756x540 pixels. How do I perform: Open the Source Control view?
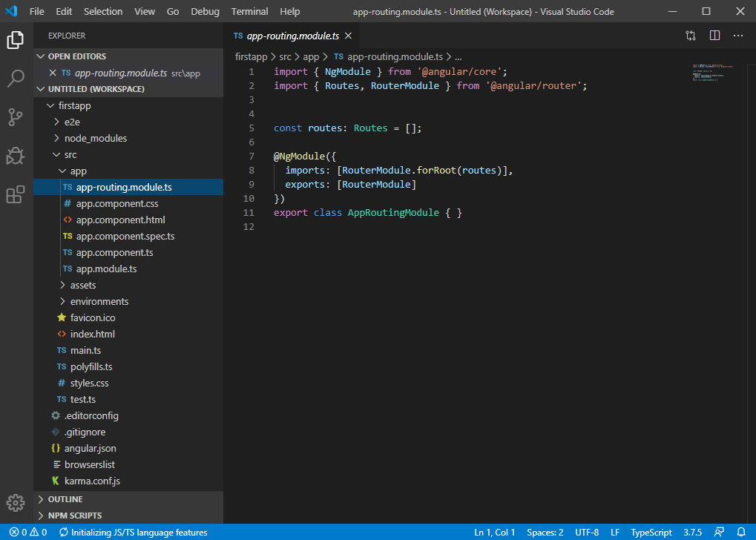click(16, 116)
